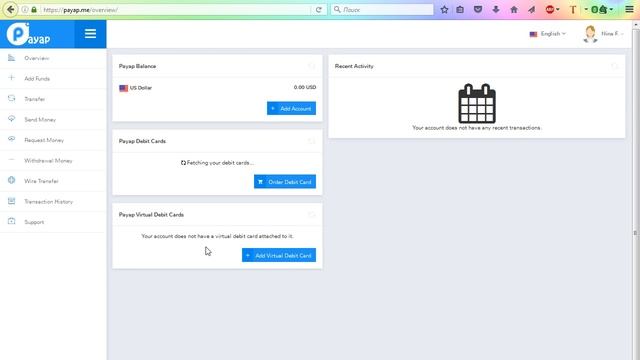Click the calendar icon in Recent Activity
This screenshot has height=360, width=640.
[x=477, y=103]
